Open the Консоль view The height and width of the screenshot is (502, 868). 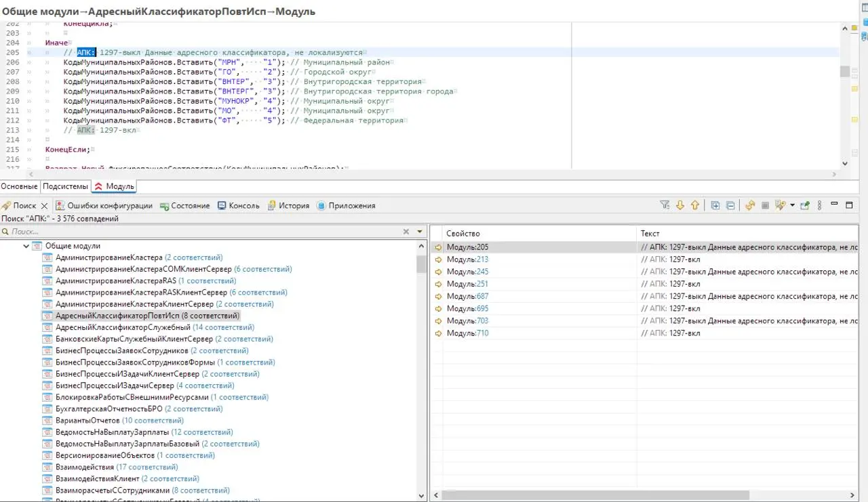[x=238, y=205]
